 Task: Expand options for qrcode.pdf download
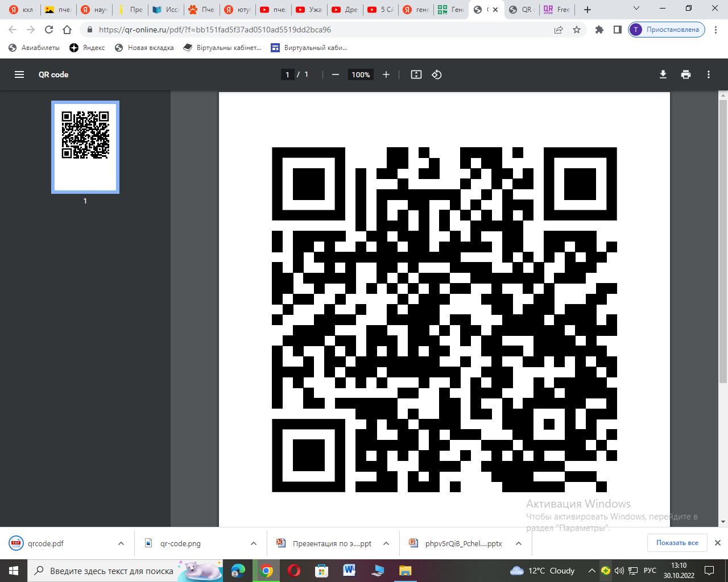pyautogui.click(x=121, y=543)
